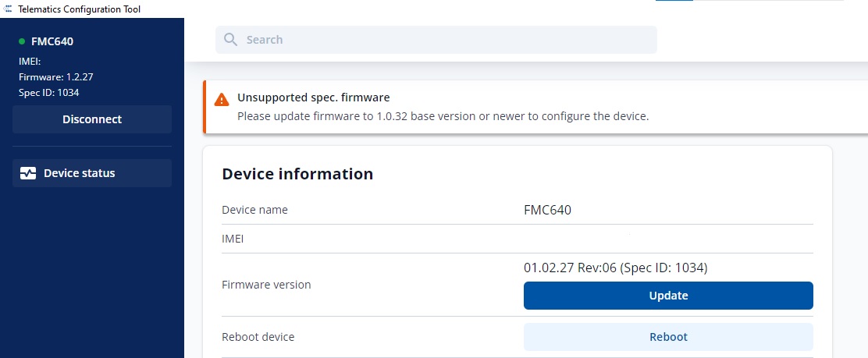Click the FMC640 device name in sidebar
The image size is (868, 358).
52,41
